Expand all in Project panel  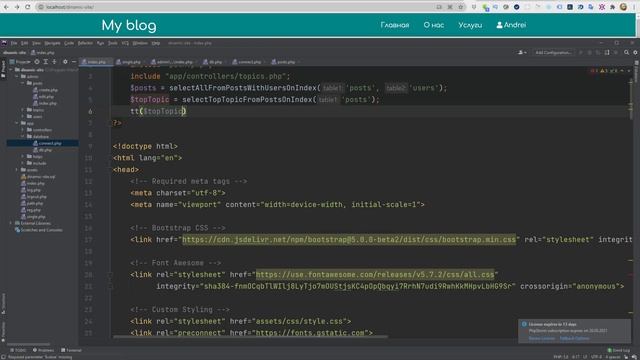pyautogui.click(x=45, y=62)
